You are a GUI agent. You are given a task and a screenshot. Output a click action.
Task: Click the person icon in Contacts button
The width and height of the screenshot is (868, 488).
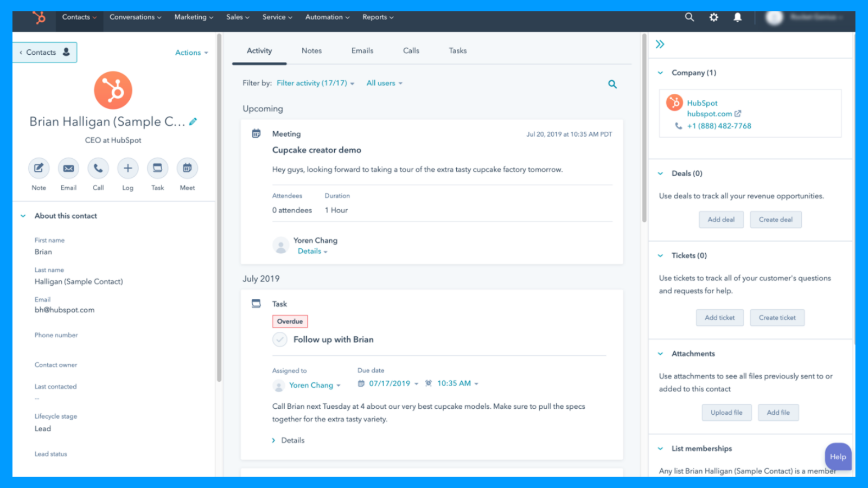(x=66, y=52)
